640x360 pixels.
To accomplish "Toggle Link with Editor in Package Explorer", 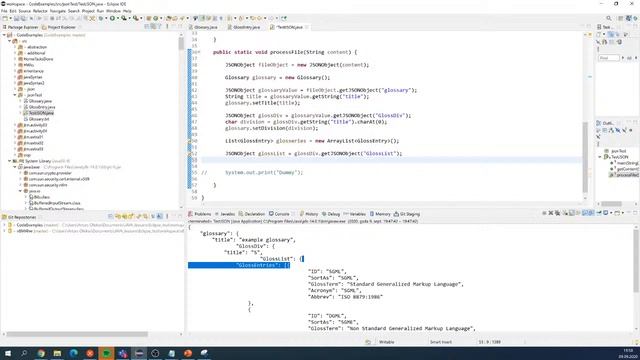I will [x=153, y=27].
